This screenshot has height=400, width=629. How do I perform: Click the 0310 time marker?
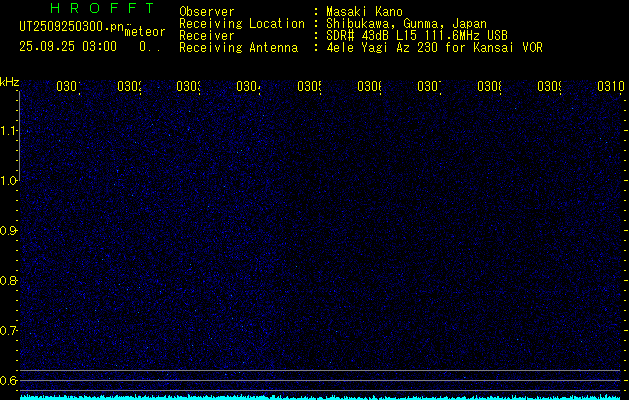tap(609, 87)
